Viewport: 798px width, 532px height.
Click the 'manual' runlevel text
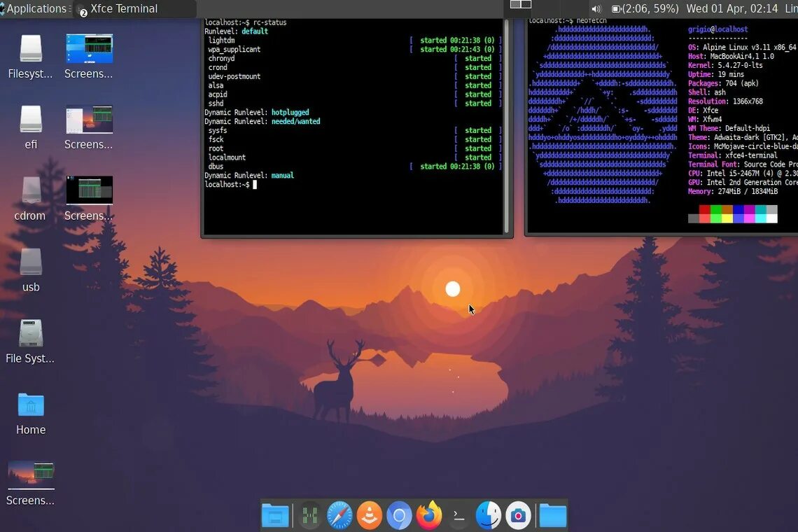283,176
